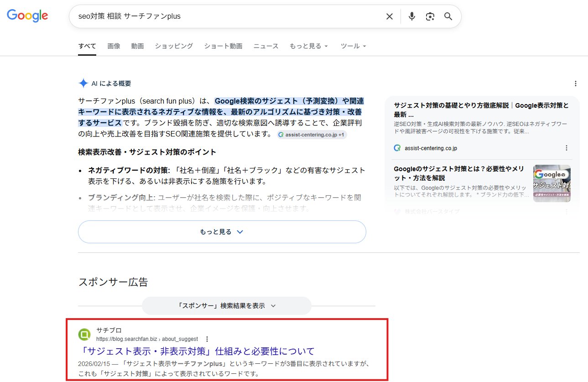The image size is (588, 382).
Task: Open the three-dot menu beside assist-centering.co.jp
Action: click(567, 147)
